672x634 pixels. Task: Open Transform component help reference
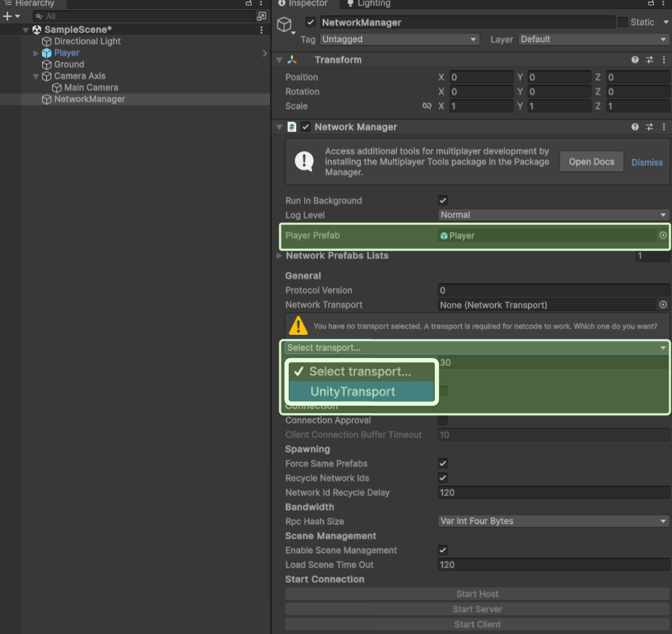[x=635, y=60]
